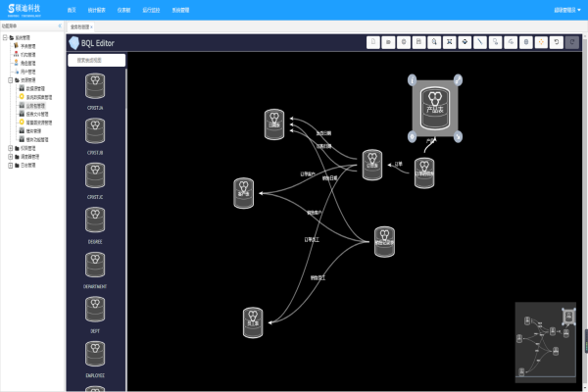
Task: Click the database cylinder toolbar icon
Action: click(526, 42)
